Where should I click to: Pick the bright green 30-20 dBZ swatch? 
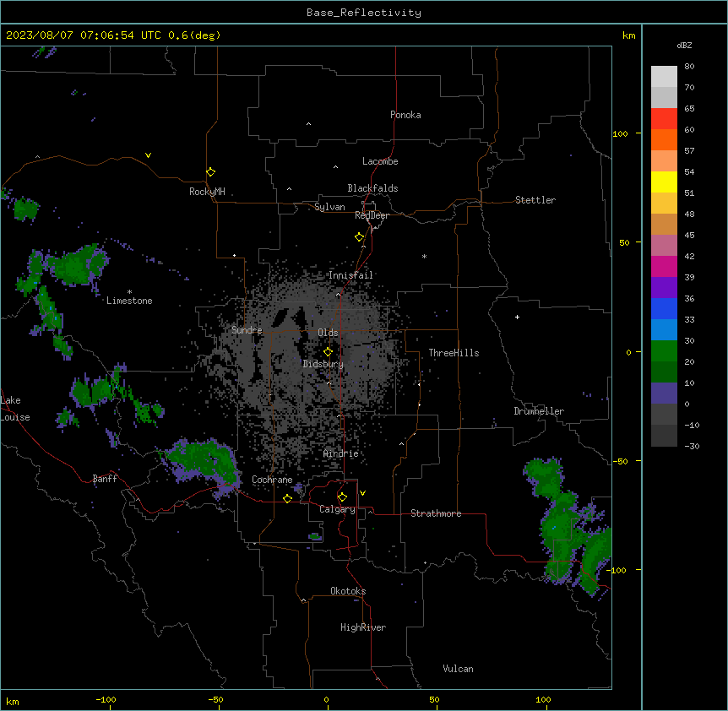664,351
